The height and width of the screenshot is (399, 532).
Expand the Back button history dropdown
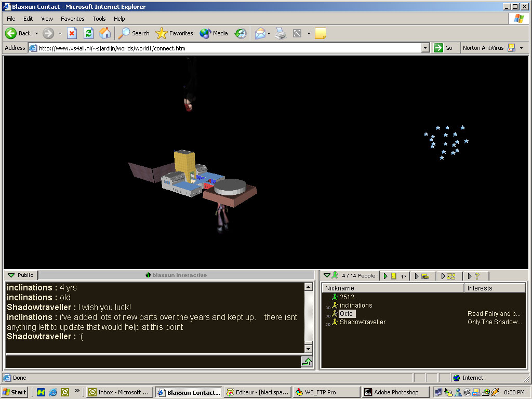(36, 33)
